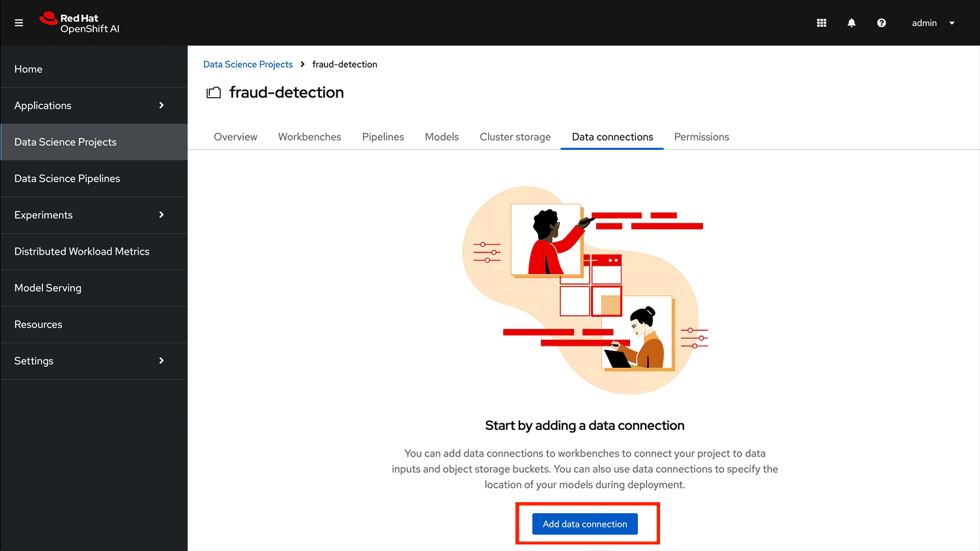Open the application launcher grid

click(821, 22)
